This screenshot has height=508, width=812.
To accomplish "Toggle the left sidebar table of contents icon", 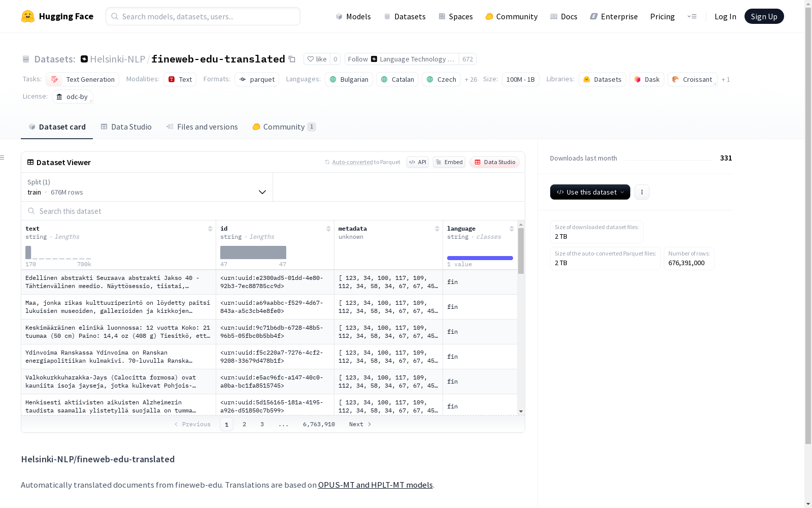I will pyautogui.click(x=3, y=157).
